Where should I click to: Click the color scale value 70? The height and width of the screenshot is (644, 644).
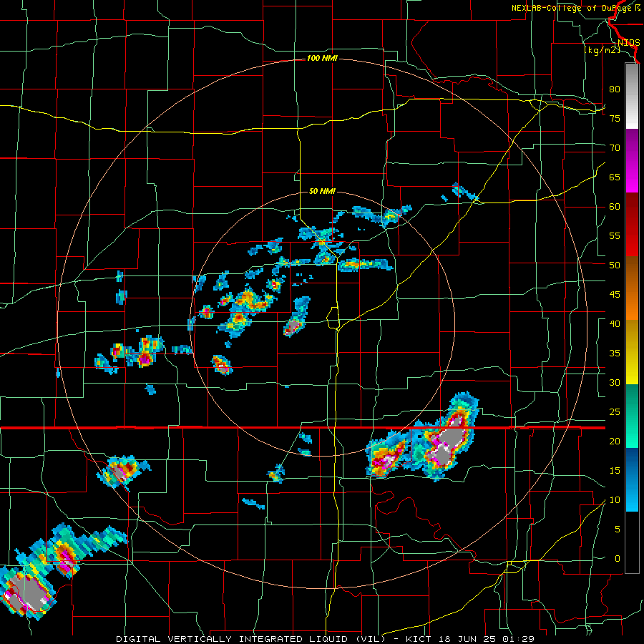tap(615, 148)
